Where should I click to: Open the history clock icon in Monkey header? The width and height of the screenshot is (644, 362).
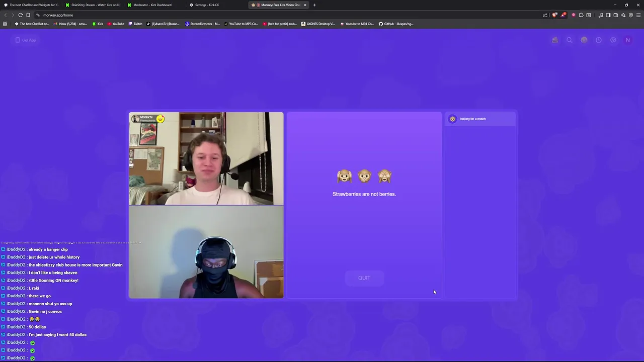click(x=599, y=40)
